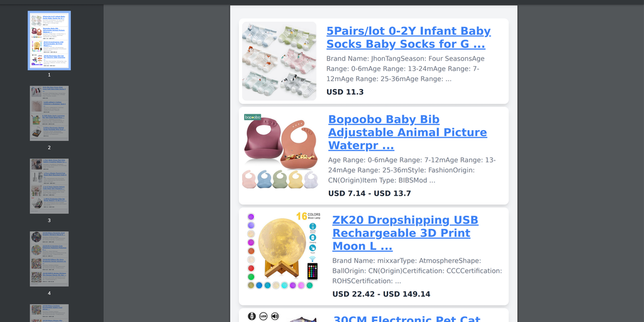Click the silicone baby bibs product photo
This screenshot has width=644, height=322.
(281, 152)
